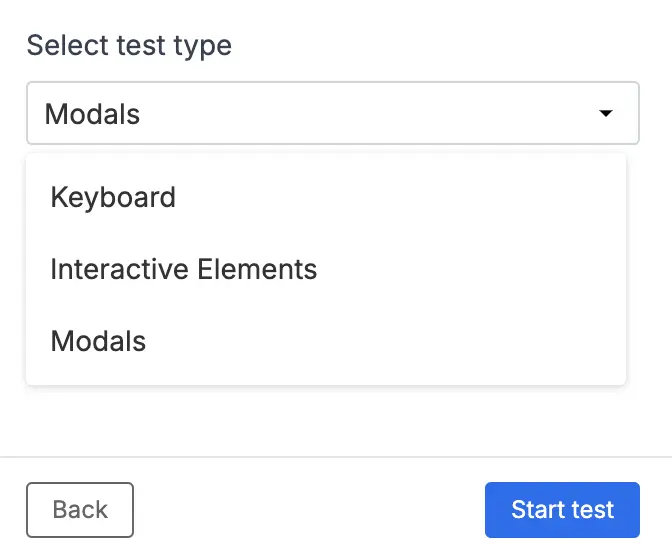Click the dropdown arrow caret icon
This screenshot has width=672, height=554.
[x=605, y=114]
